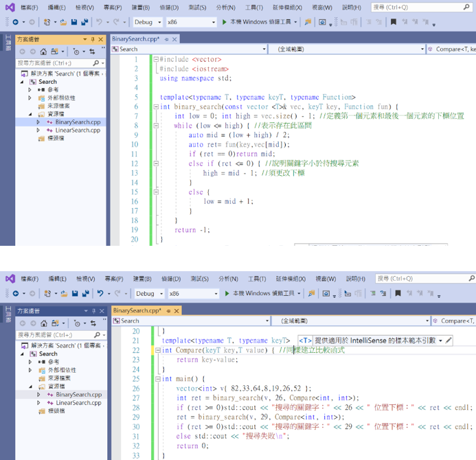This screenshot has height=460, width=476.
Task: Click Save icon in main() code window toolbar
Action: pyautogui.click(x=75, y=293)
